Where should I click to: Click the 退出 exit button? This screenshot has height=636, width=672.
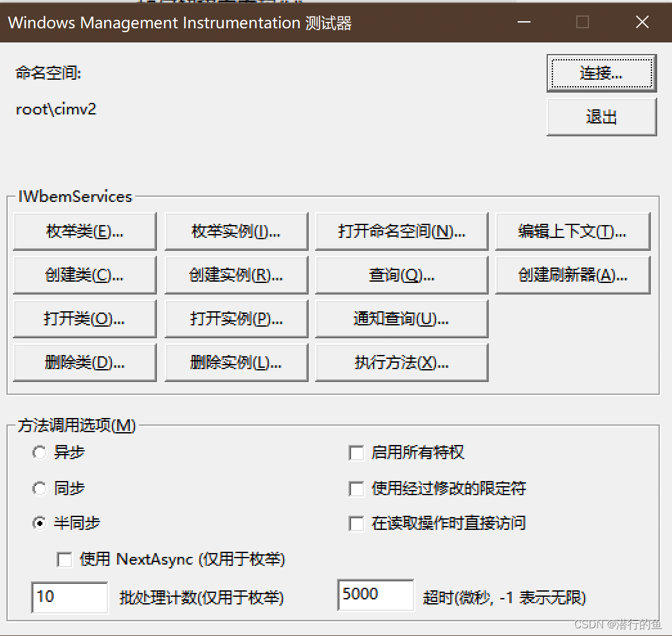point(601,117)
